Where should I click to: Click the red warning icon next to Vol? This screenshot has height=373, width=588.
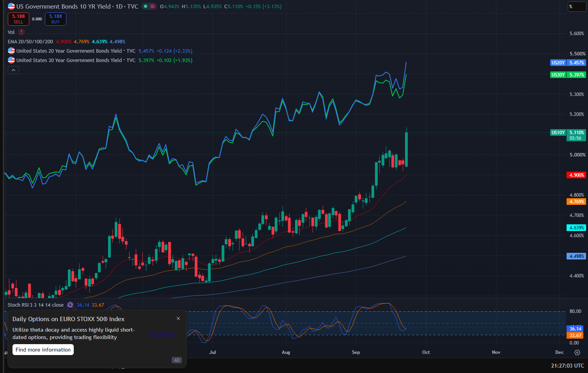(21, 32)
